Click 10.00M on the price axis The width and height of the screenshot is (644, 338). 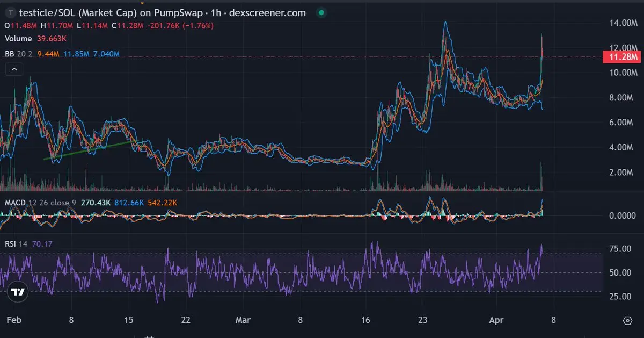click(623, 73)
